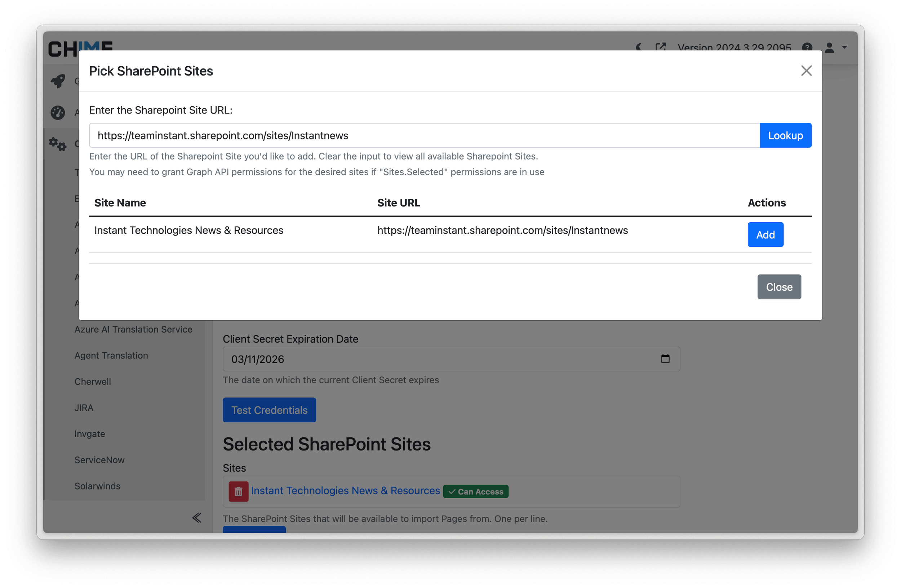Click the rocket icon in the sidebar

[x=58, y=81]
